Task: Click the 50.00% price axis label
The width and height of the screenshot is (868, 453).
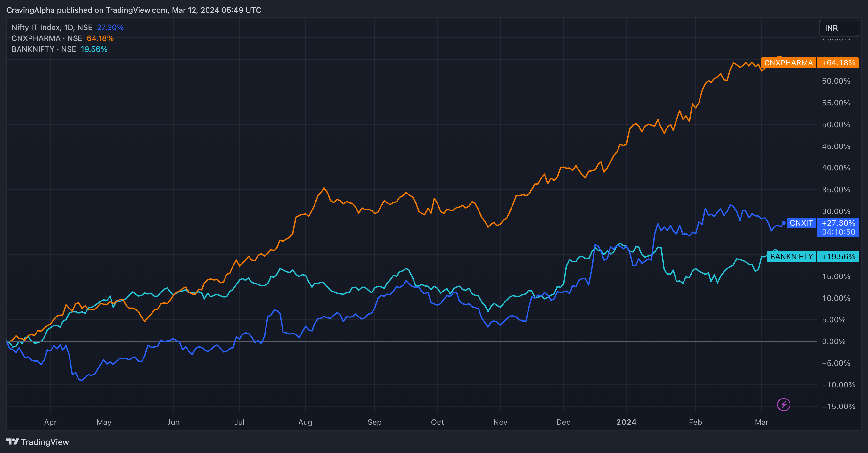Action: point(836,124)
